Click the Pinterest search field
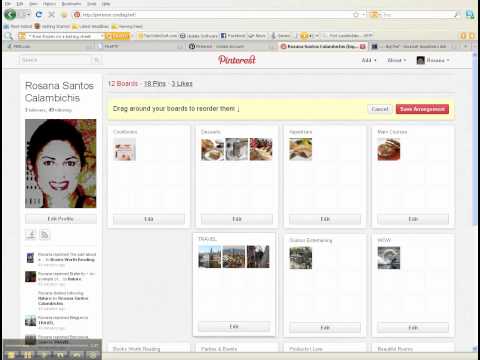The height and width of the screenshot is (360, 480). [55, 60]
